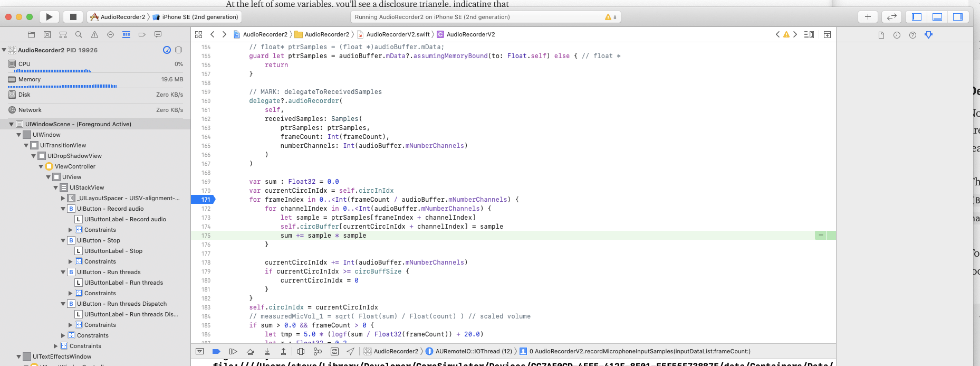Image resolution: width=980 pixels, height=366 pixels.
Task: Collapse UIButton - Record audio node
Action: (63, 209)
